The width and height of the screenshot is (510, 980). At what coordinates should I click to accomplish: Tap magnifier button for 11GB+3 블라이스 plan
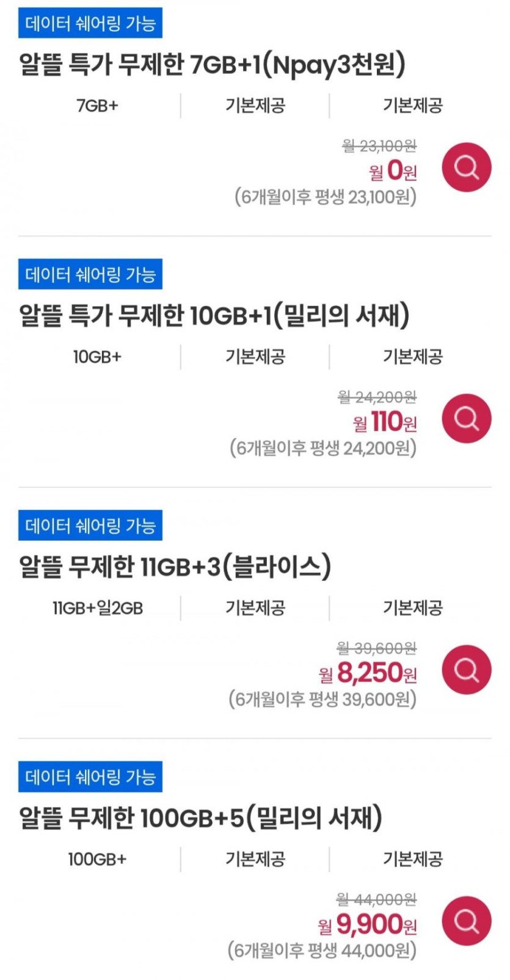[467, 670]
